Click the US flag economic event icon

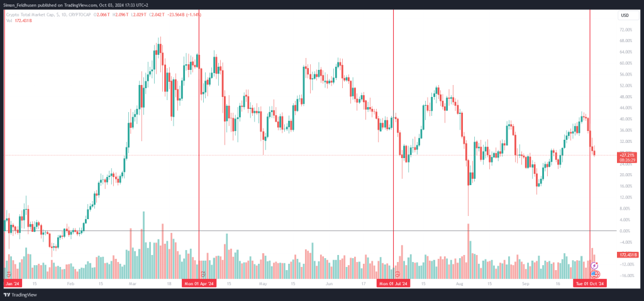(594, 273)
